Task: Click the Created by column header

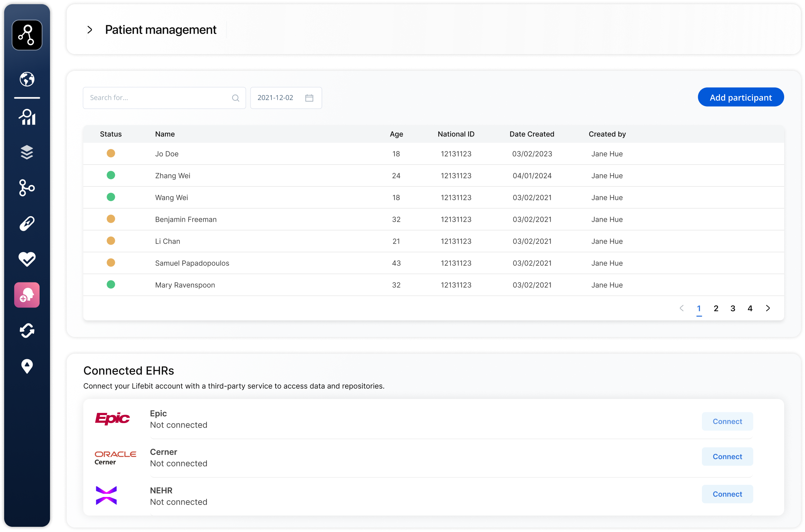Action: pyautogui.click(x=607, y=134)
